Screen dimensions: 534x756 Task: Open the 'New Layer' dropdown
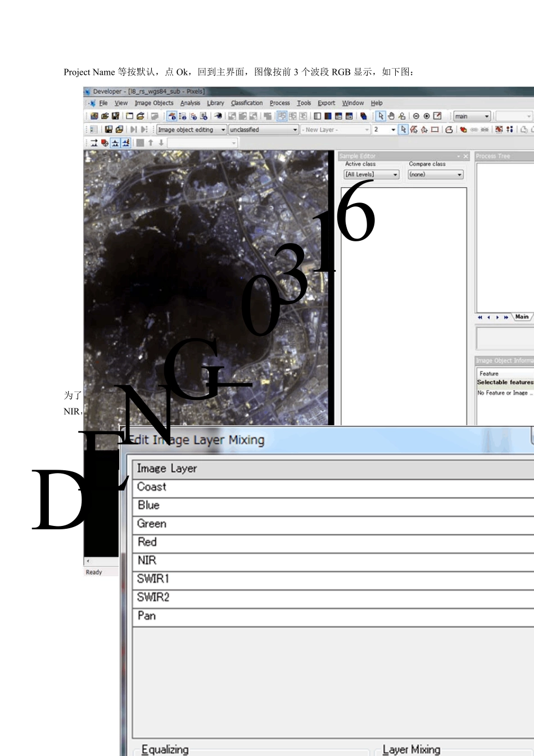pyautogui.click(x=336, y=129)
